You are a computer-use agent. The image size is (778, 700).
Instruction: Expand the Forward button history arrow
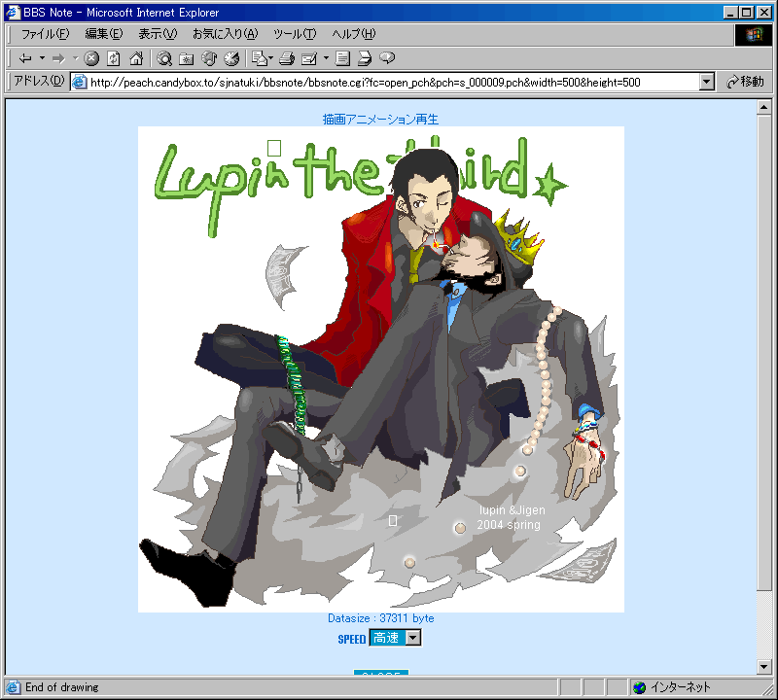tap(76, 58)
